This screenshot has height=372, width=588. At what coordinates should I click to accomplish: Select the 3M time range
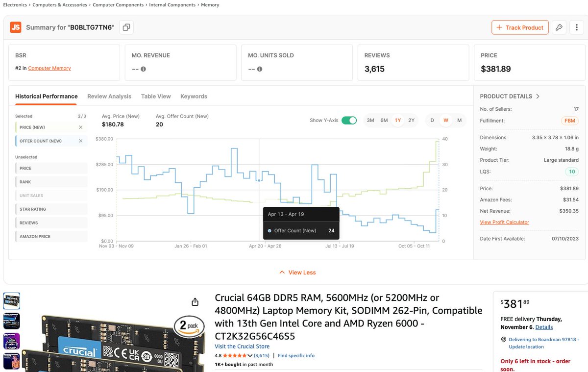tap(370, 121)
